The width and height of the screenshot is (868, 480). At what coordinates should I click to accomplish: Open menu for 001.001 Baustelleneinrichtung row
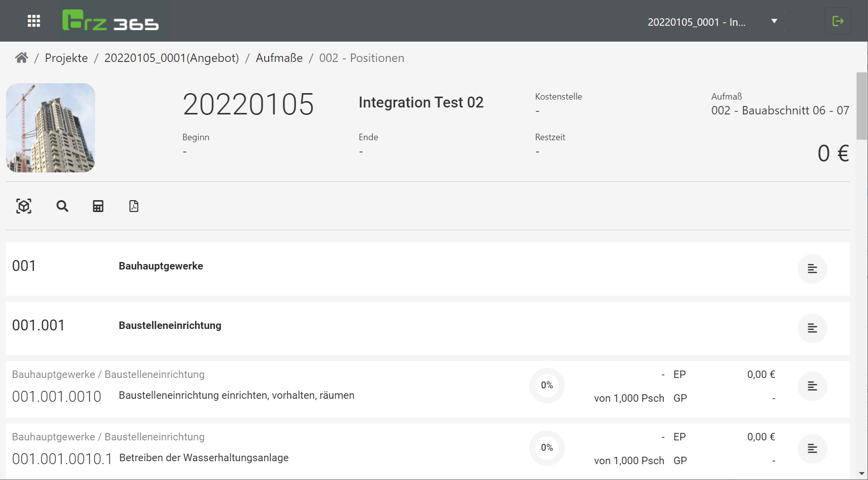pyautogui.click(x=812, y=328)
